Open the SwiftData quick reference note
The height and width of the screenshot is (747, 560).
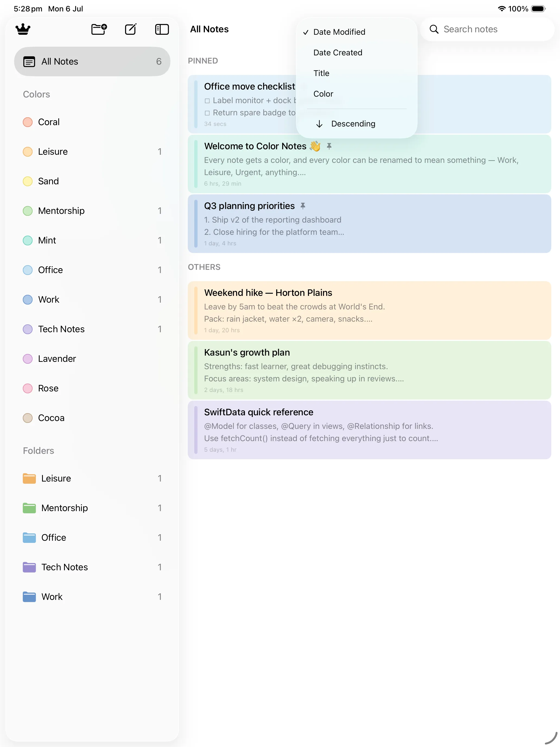370,430
